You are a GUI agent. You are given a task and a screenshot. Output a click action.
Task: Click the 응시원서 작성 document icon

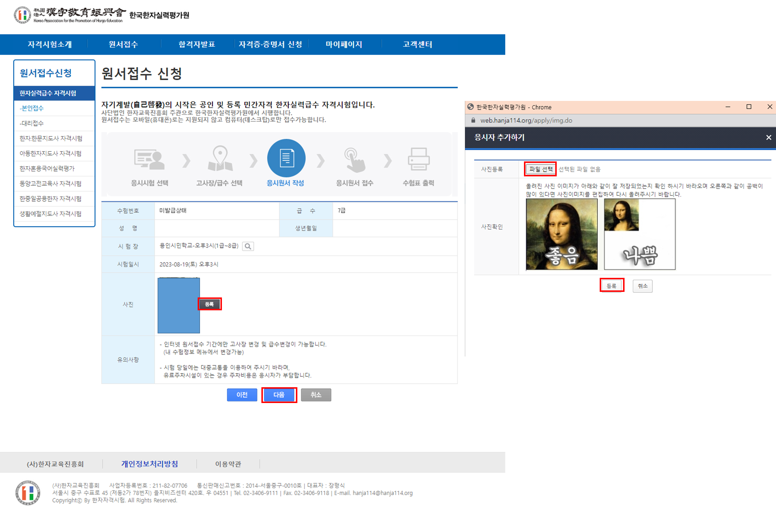click(x=286, y=158)
